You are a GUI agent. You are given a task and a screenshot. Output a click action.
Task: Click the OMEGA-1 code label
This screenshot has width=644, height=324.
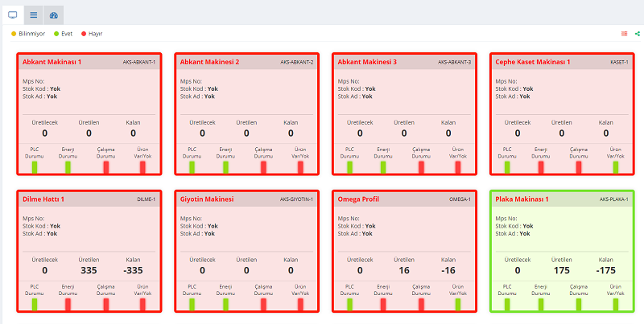(460, 199)
